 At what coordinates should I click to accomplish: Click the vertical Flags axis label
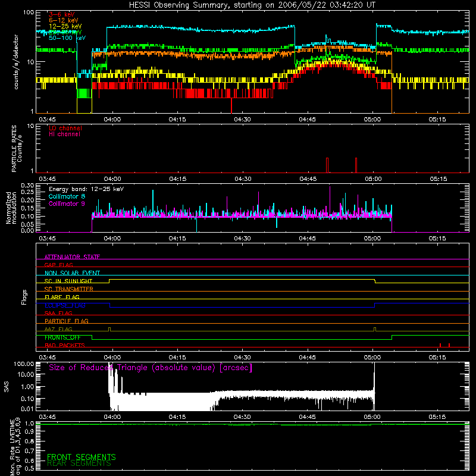tap(24, 297)
